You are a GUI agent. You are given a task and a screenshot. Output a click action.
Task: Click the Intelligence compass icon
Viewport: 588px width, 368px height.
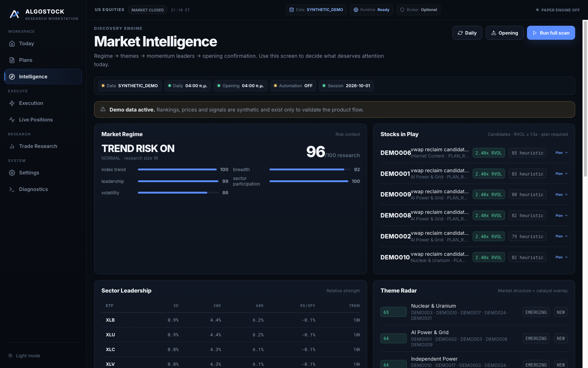click(x=12, y=77)
